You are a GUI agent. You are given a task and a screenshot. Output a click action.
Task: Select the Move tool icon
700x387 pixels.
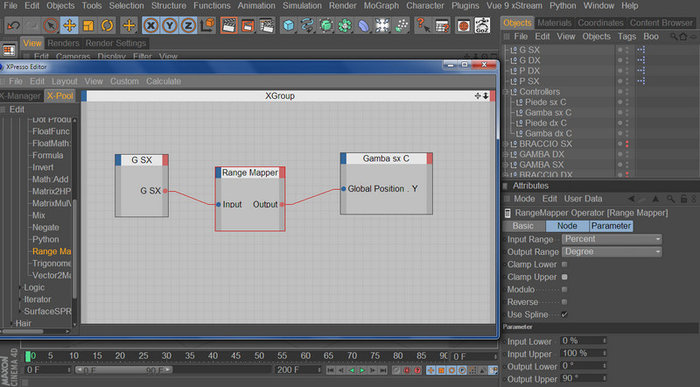click(x=69, y=25)
